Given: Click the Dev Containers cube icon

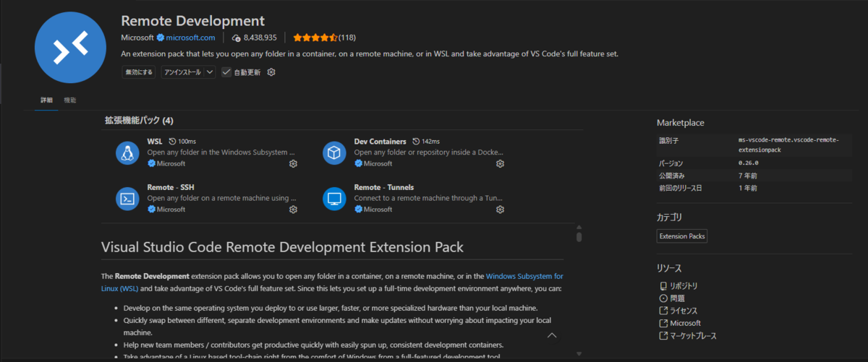Looking at the screenshot, I should (x=334, y=152).
